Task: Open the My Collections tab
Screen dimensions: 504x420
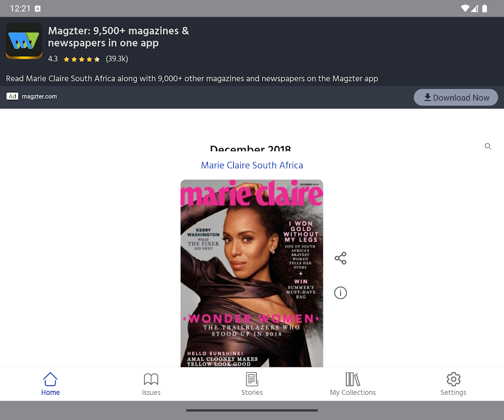Action: coord(353,384)
